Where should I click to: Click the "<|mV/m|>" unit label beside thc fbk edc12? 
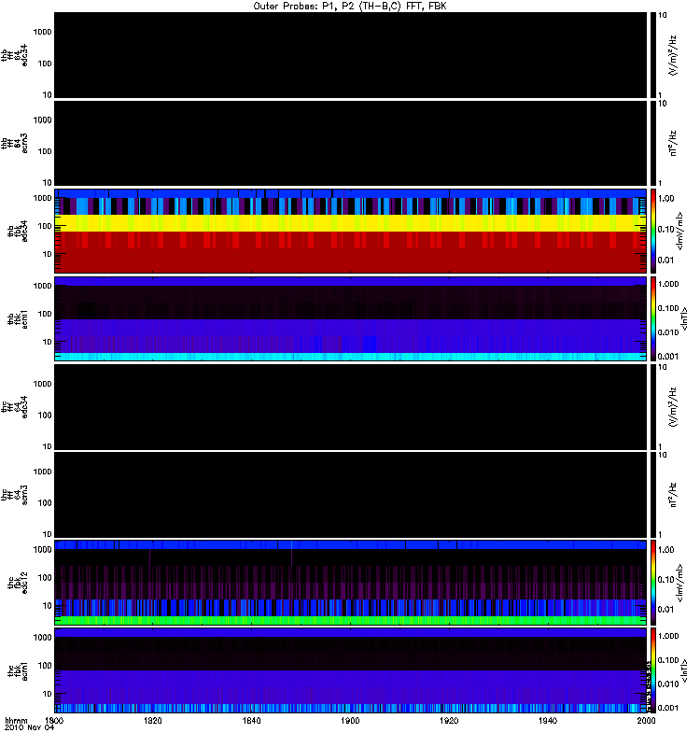(679, 582)
